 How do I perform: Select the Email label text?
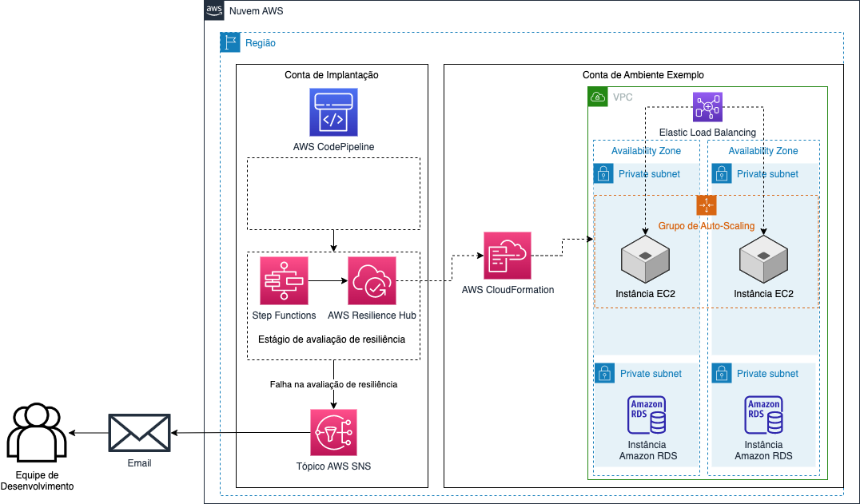(x=139, y=463)
